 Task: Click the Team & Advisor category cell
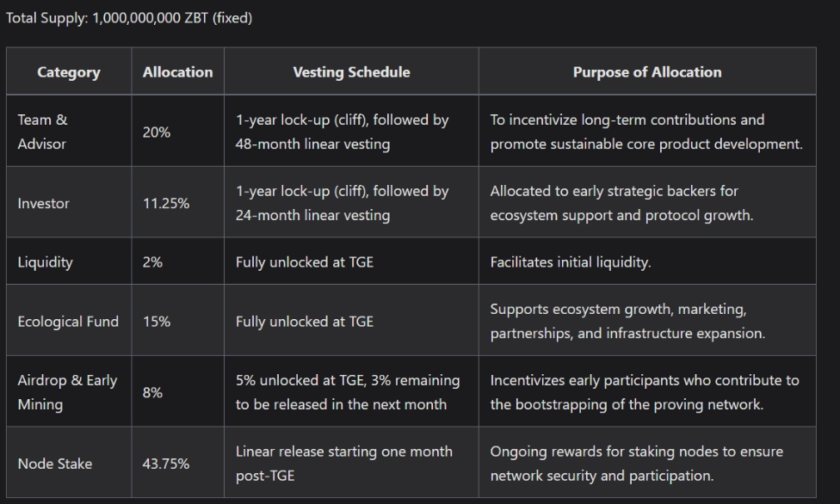pos(42,132)
